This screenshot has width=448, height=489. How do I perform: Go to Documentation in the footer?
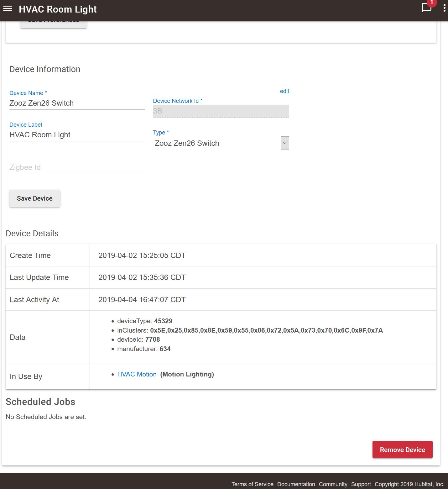click(x=296, y=484)
